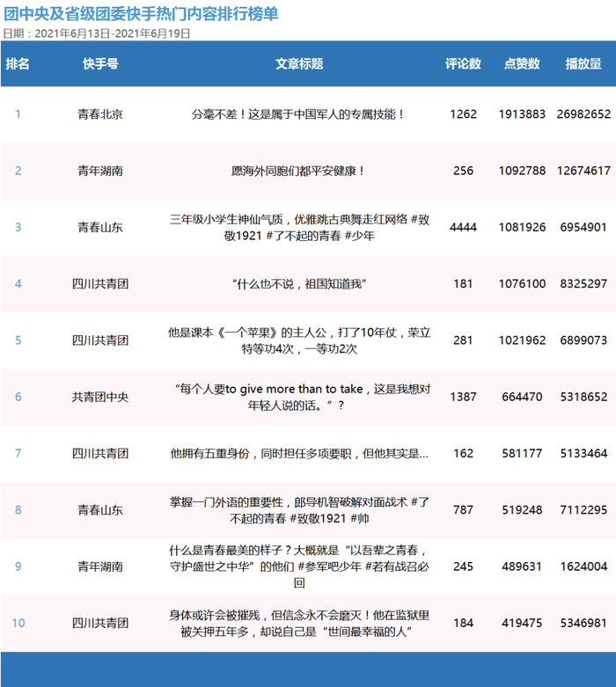This screenshot has width=616, height=687.
Task: Select rank number 6
Action: pos(18,397)
